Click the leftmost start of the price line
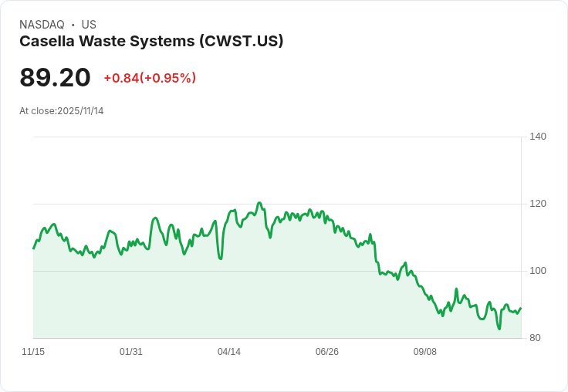This screenshot has width=568, height=392. [34, 248]
